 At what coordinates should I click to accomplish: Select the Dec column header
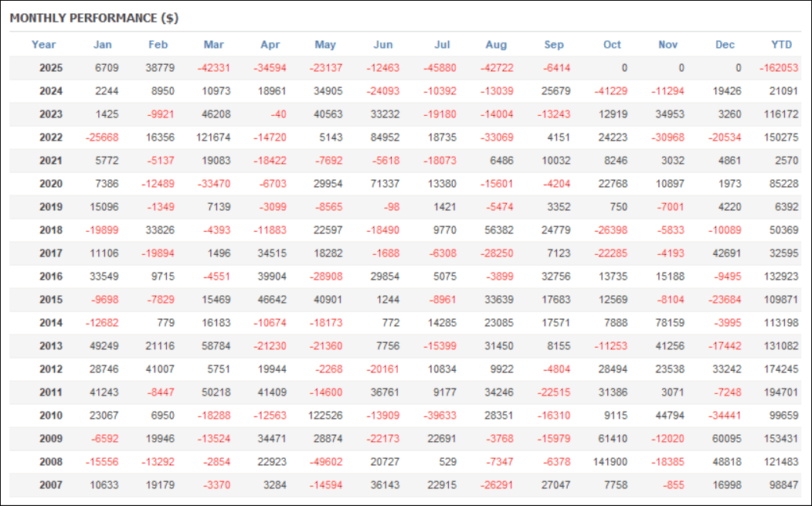725,45
